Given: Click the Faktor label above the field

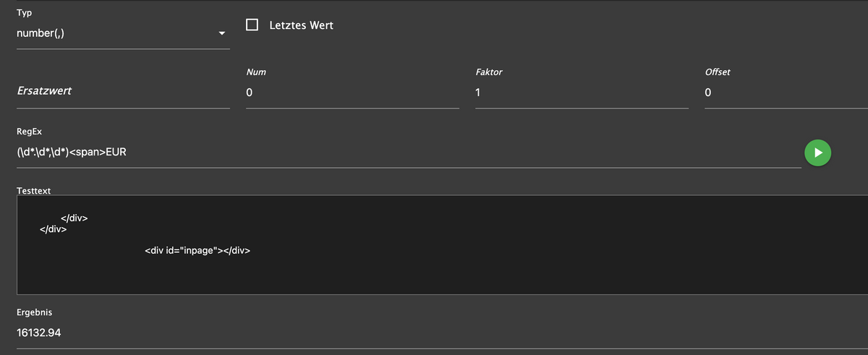Looking at the screenshot, I should [488, 72].
